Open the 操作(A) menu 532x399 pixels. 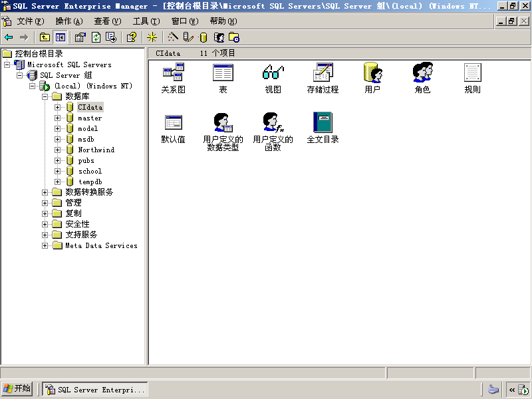[69, 21]
